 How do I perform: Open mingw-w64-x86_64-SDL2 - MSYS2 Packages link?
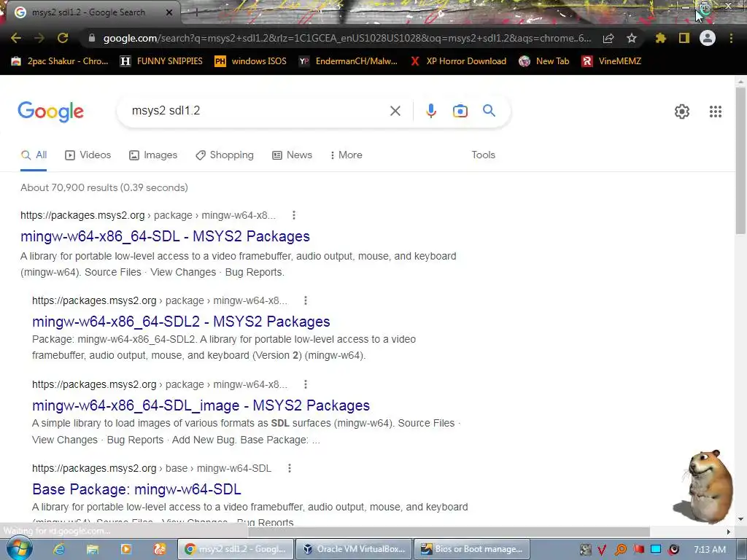(181, 322)
